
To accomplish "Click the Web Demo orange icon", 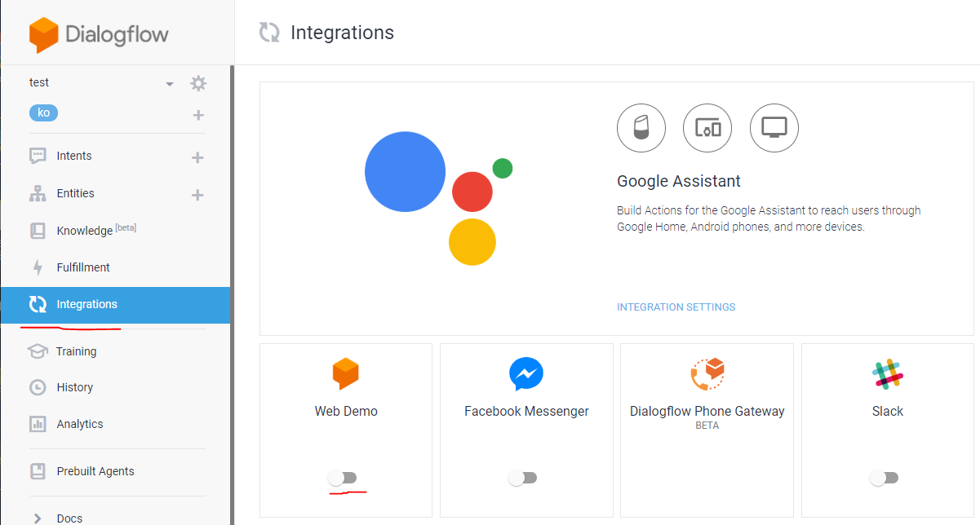I will [x=346, y=374].
